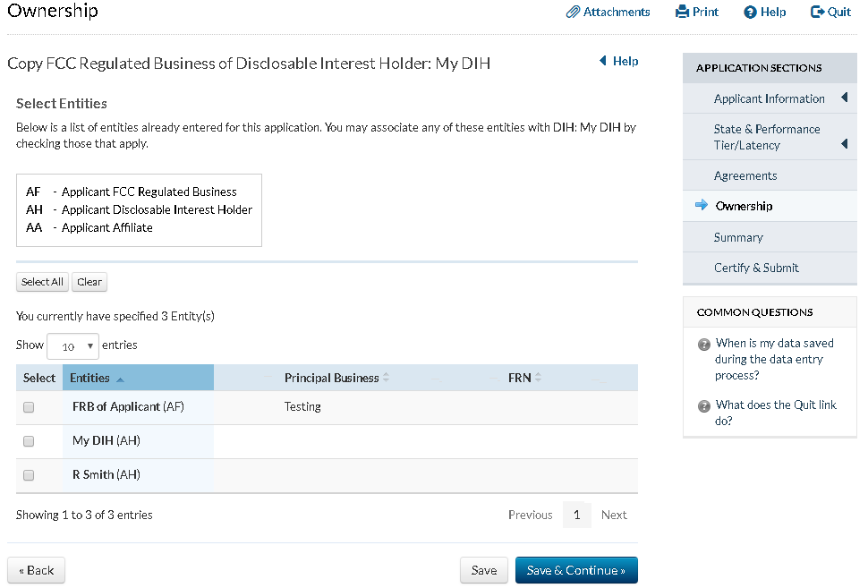
Task: Open the Certify & Submit section
Action: (756, 268)
